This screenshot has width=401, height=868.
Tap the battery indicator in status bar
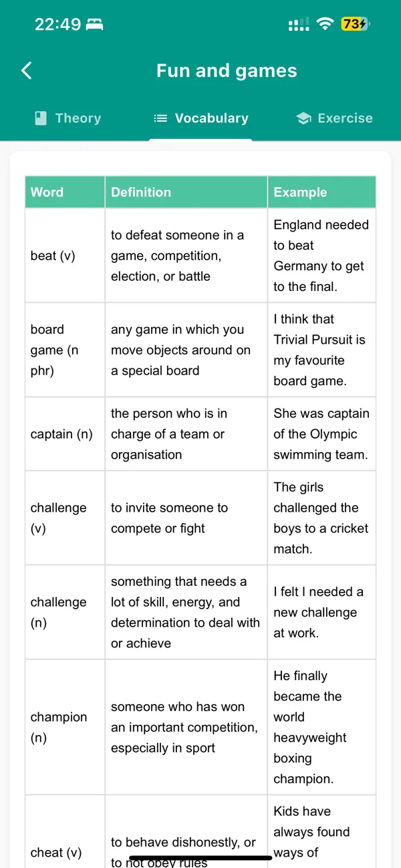pos(355,24)
